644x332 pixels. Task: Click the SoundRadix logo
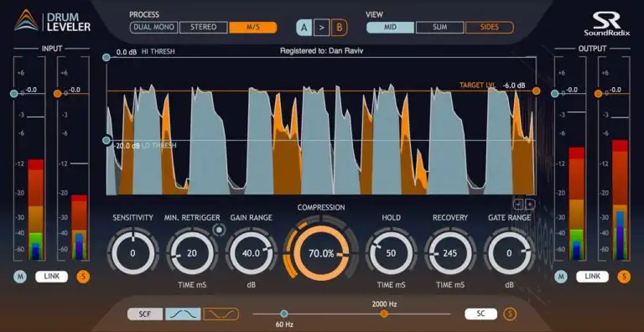606,23
